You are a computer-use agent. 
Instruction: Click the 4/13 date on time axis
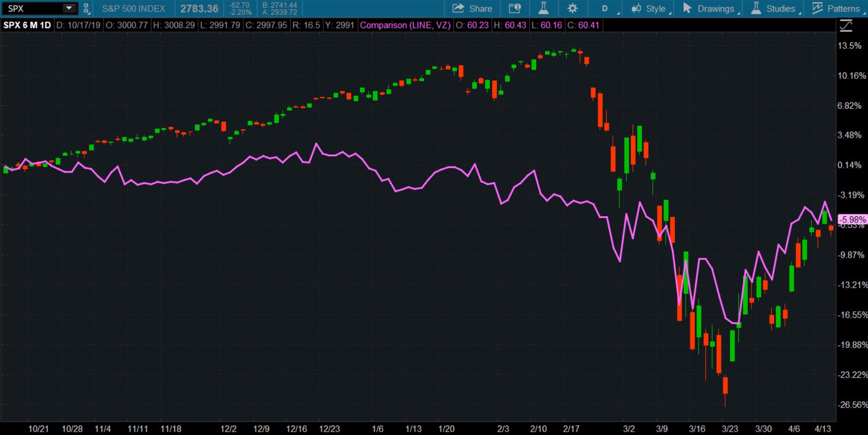click(823, 429)
